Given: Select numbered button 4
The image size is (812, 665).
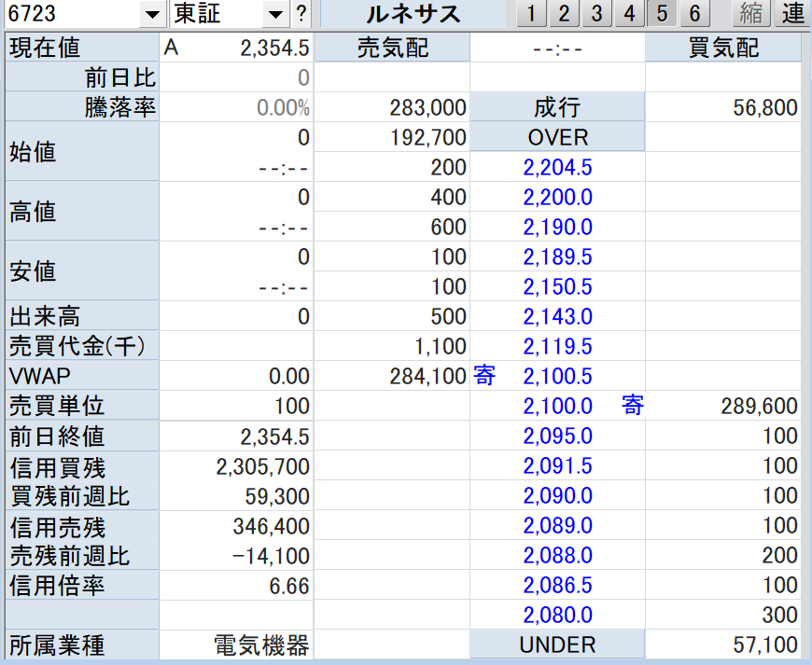Looking at the screenshot, I should click(629, 14).
